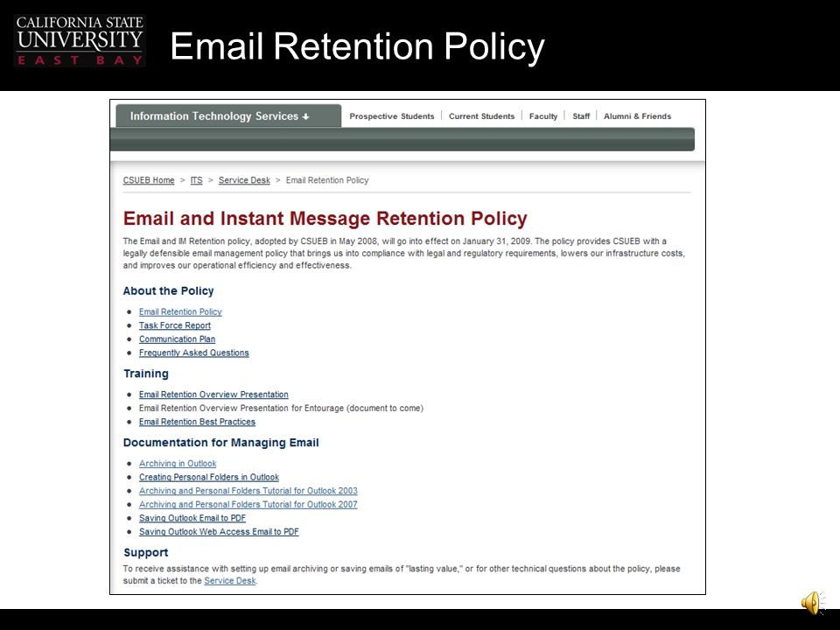Select the 'About the Policy' heading
Image resolution: width=840 pixels, height=630 pixels.
pos(168,290)
